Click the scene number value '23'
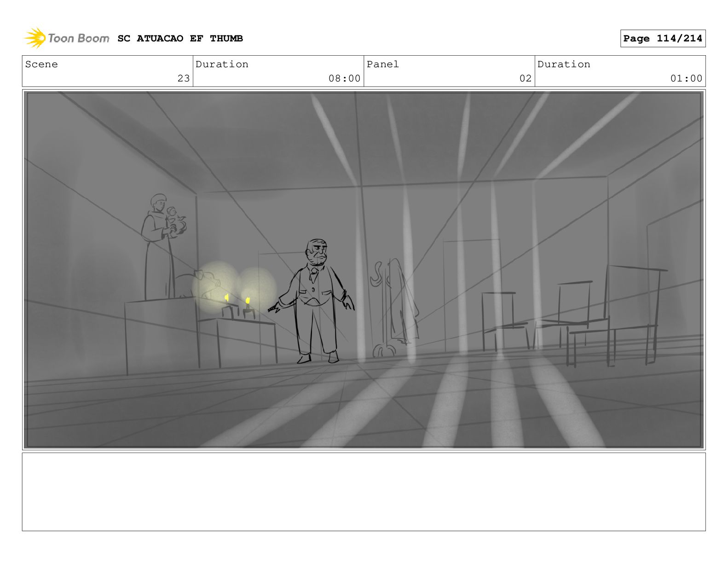 pos(184,79)
